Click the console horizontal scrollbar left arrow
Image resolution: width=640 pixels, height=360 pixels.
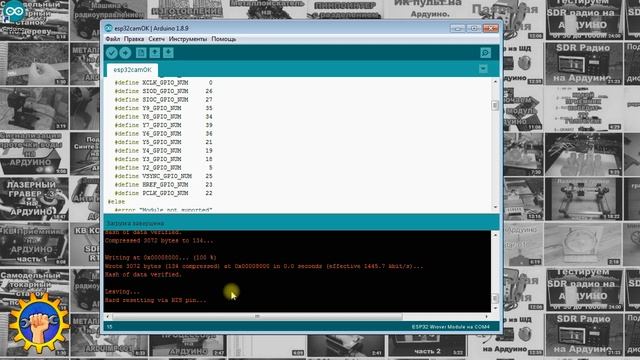coord(108,316)
